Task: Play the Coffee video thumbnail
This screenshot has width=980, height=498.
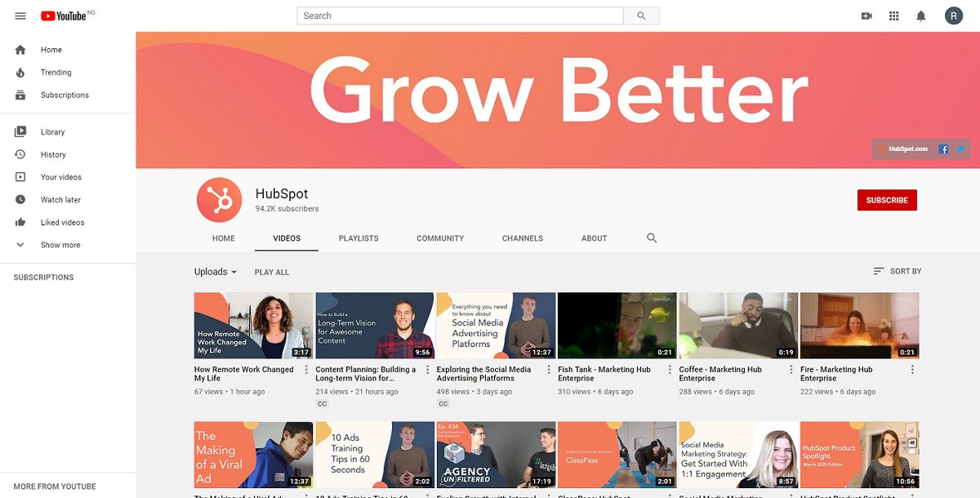Action: 738,326
